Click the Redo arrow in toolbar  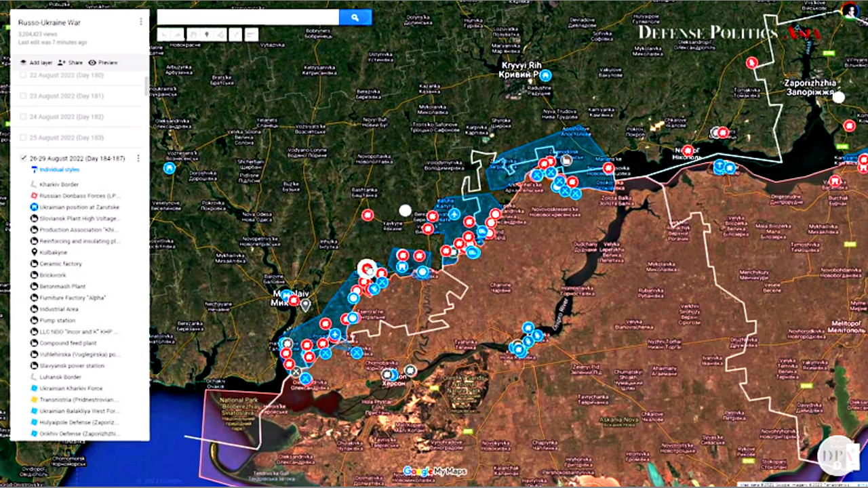[177, 35]
